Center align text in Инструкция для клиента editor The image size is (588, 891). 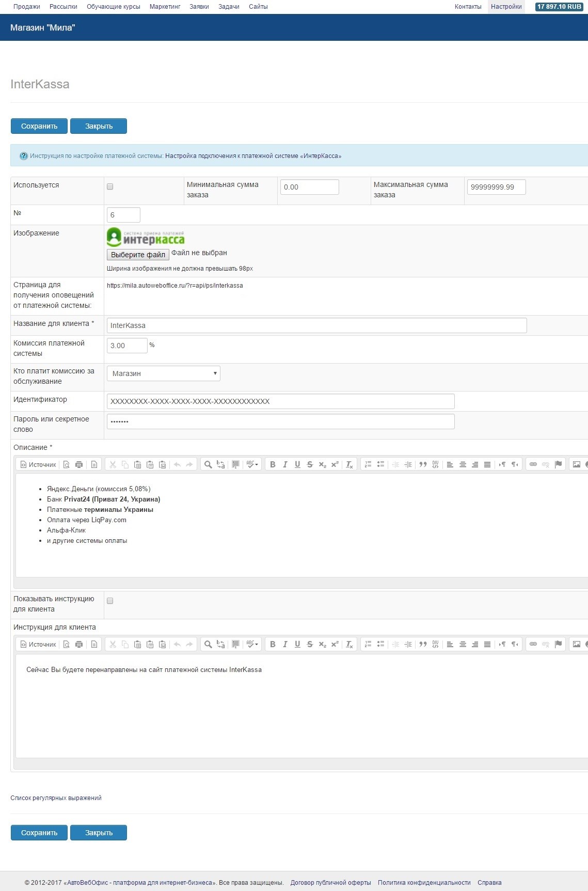(463, 644)
